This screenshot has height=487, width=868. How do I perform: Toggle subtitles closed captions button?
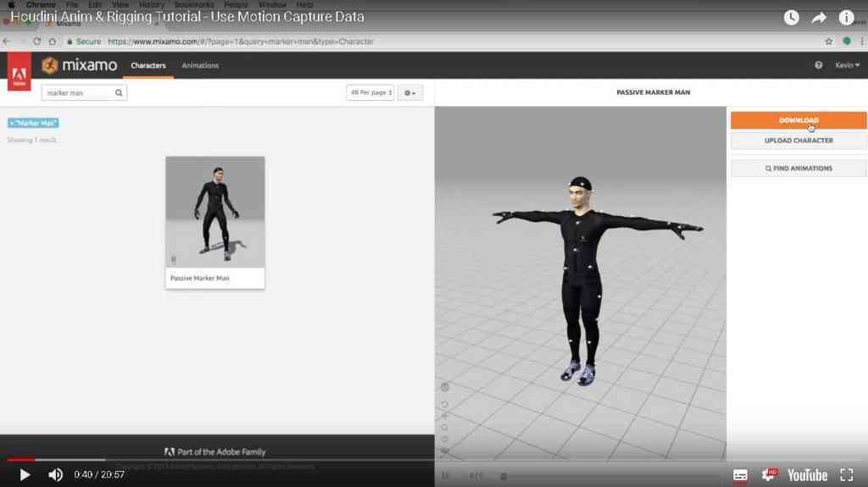(x=740, y=475)
